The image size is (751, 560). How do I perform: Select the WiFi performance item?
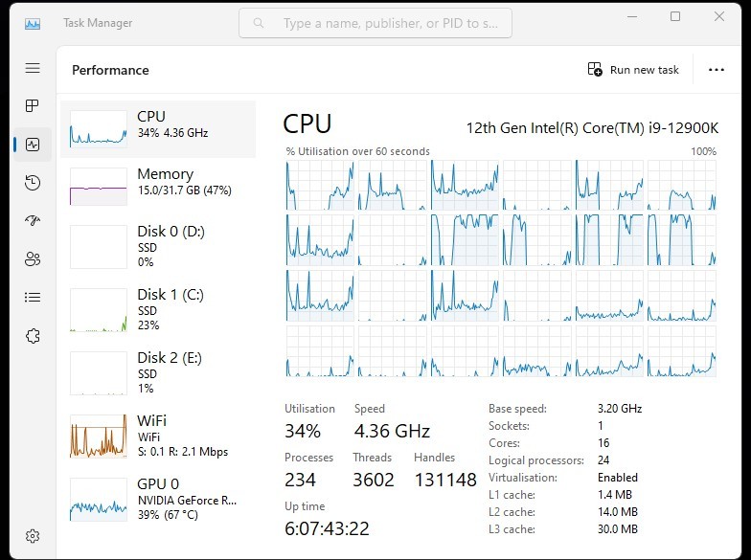point(158,437)
